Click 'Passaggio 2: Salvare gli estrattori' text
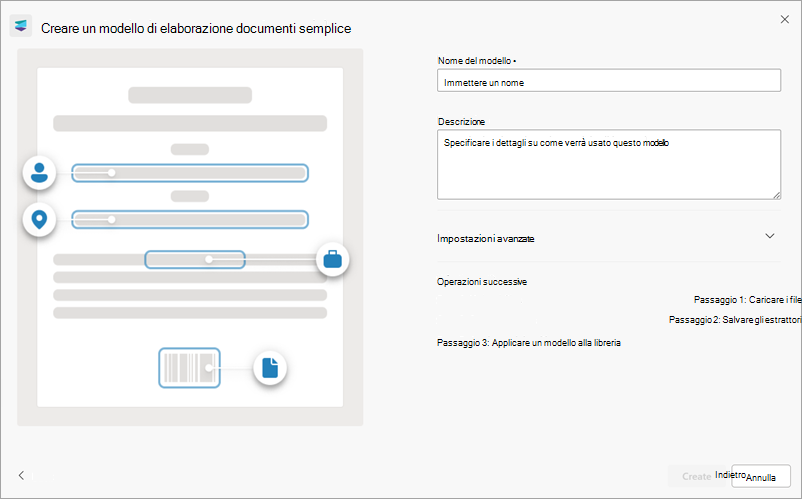The height and width of the screenshot is (499, 802). pos(735,320)
